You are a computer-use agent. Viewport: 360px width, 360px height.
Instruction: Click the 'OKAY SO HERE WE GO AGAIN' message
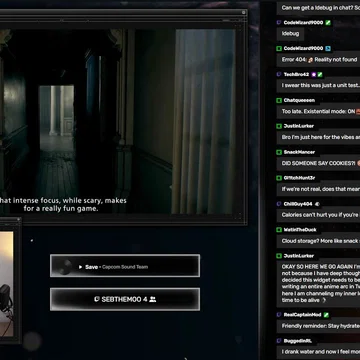click(x=318, y=283)
